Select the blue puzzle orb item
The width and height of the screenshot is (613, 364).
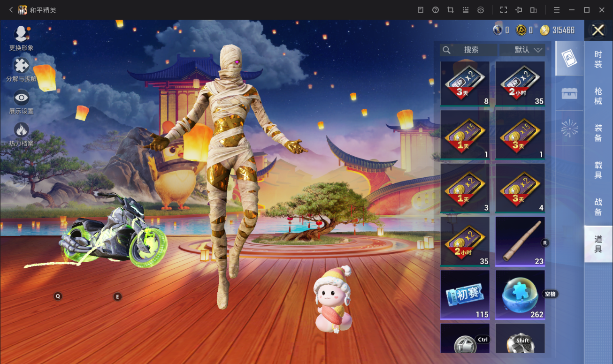tap(520, 295)
